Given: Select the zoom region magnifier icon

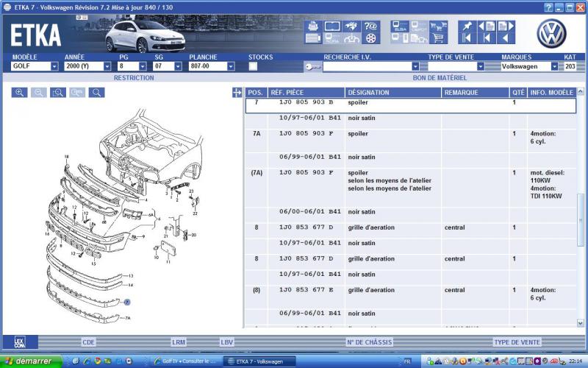Looking at the screenshot, I should pos(58,93).
